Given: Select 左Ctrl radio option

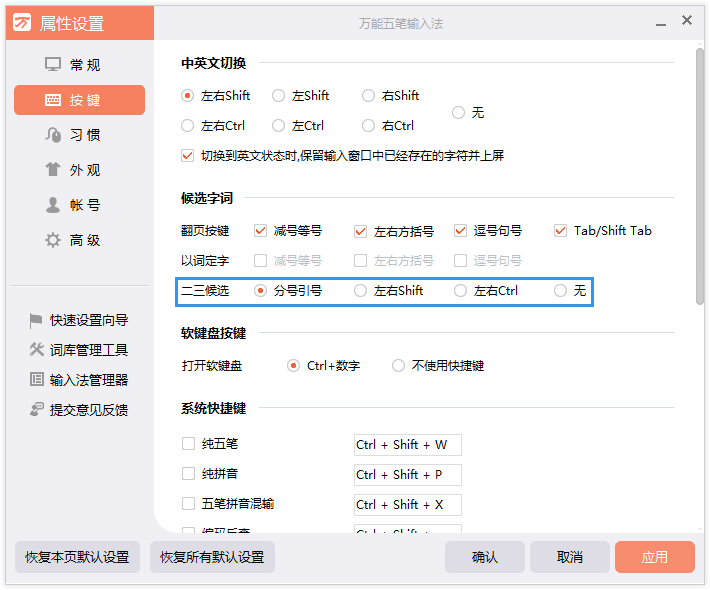Looking at the screenshot, I should 278,125.
